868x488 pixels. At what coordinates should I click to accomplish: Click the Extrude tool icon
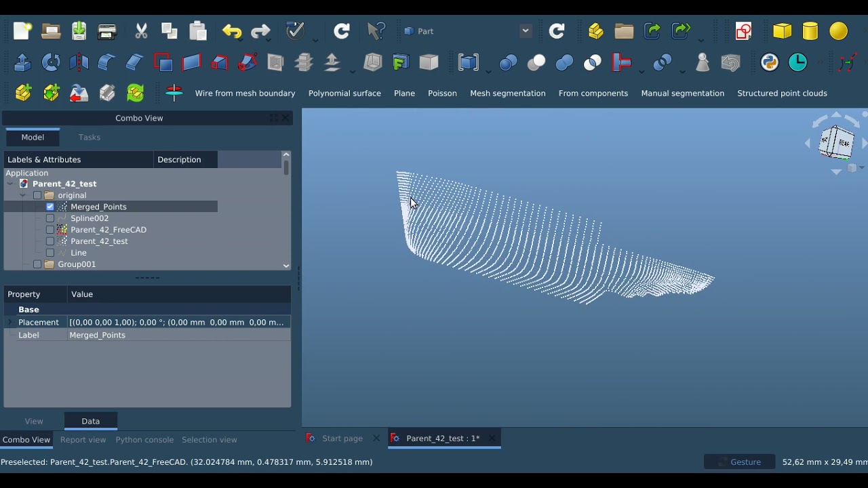tap(22, 62)
